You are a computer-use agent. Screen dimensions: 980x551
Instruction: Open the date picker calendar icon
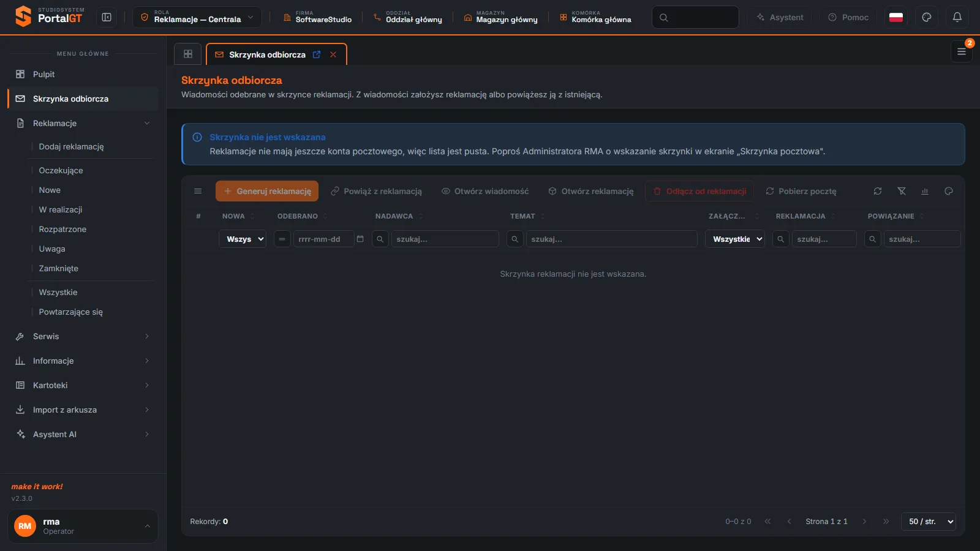coord(360,239)
